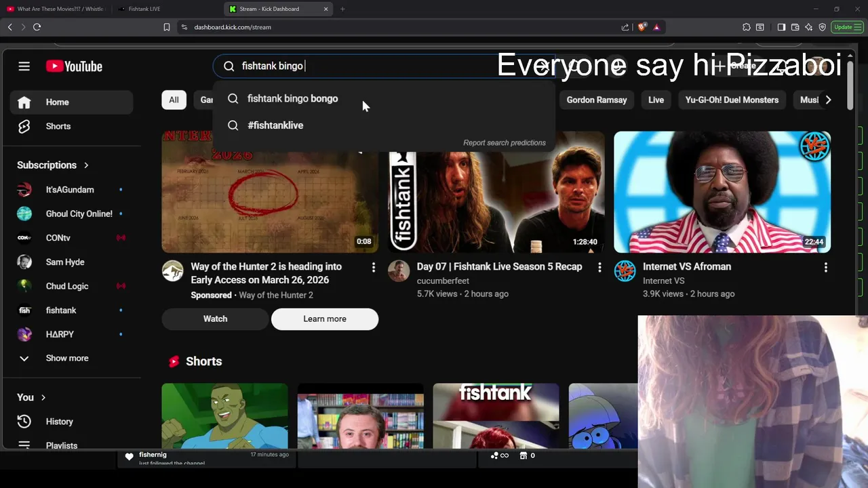Viewport: 868px width, 488px height.
Task: Open new browser tab plus button
Action: point(342,9)
